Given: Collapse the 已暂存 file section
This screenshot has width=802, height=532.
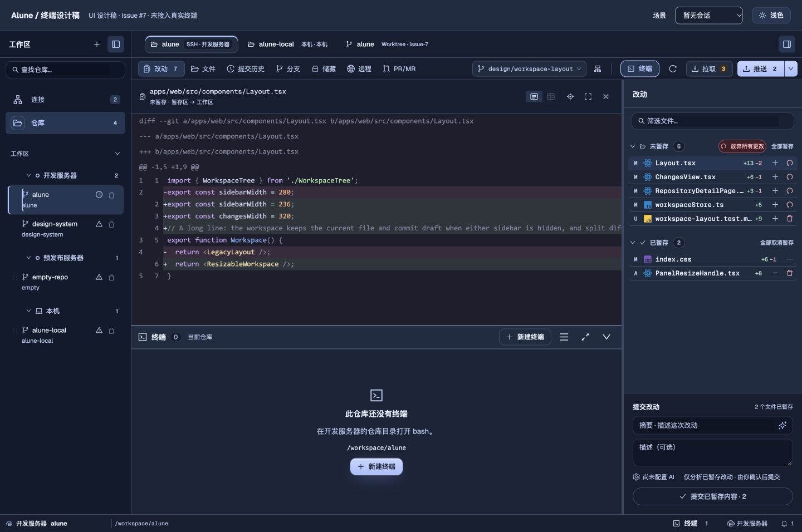Looking at the screenshot, I should 633,243.
